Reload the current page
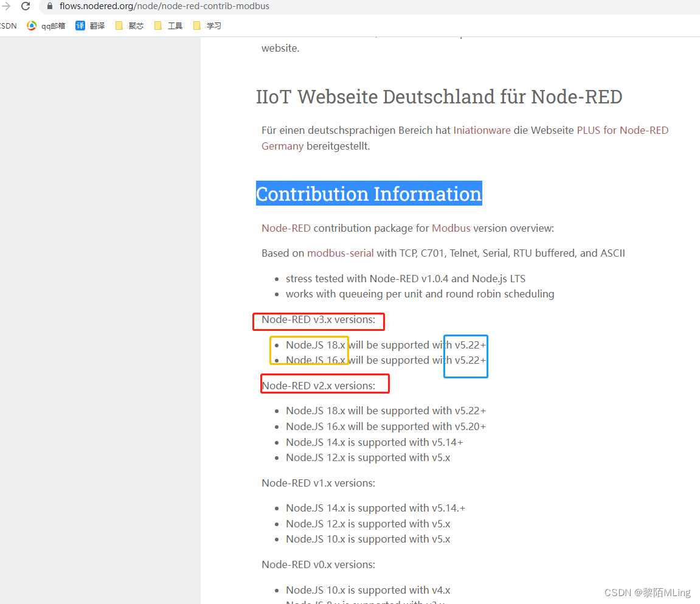This screenshot has height=604, width=700. (x=25, y=6)
